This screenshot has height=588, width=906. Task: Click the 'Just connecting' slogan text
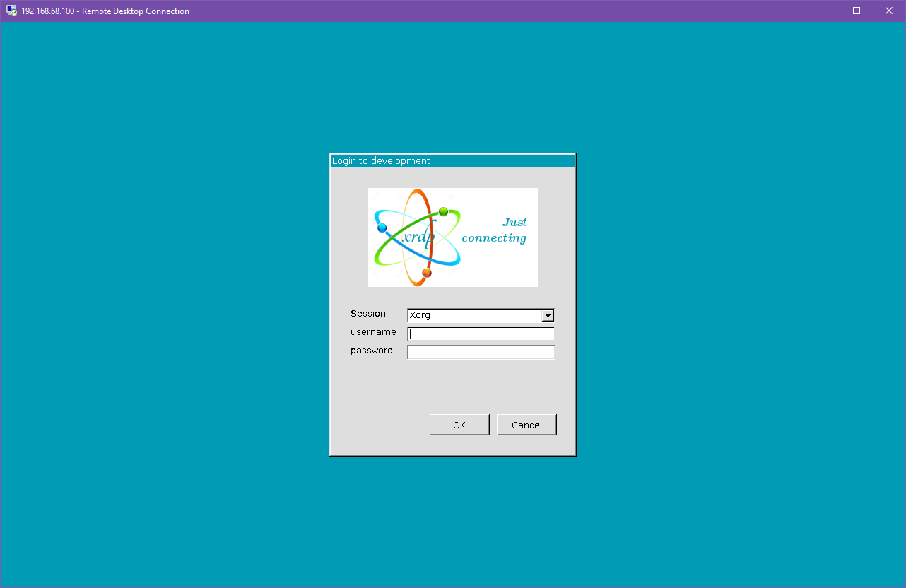pos(494,230)
